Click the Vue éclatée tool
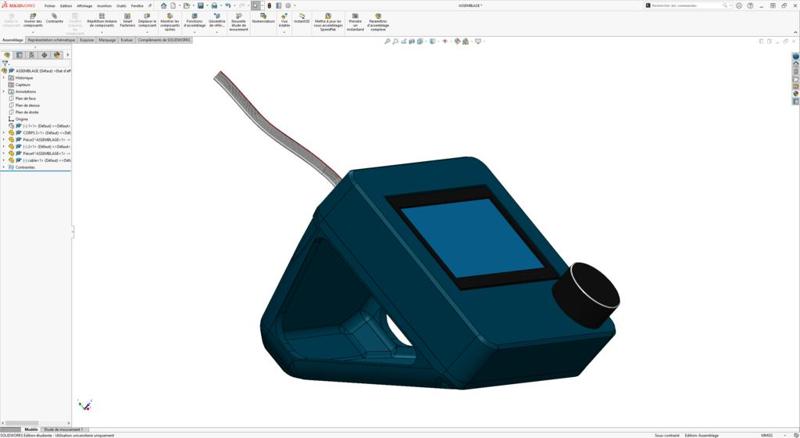 [284, 20]
